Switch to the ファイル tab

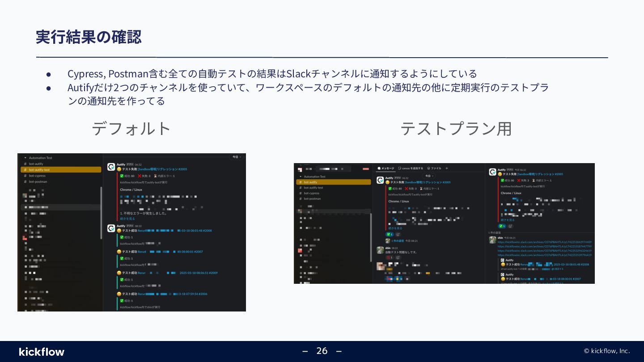[434, 168]
